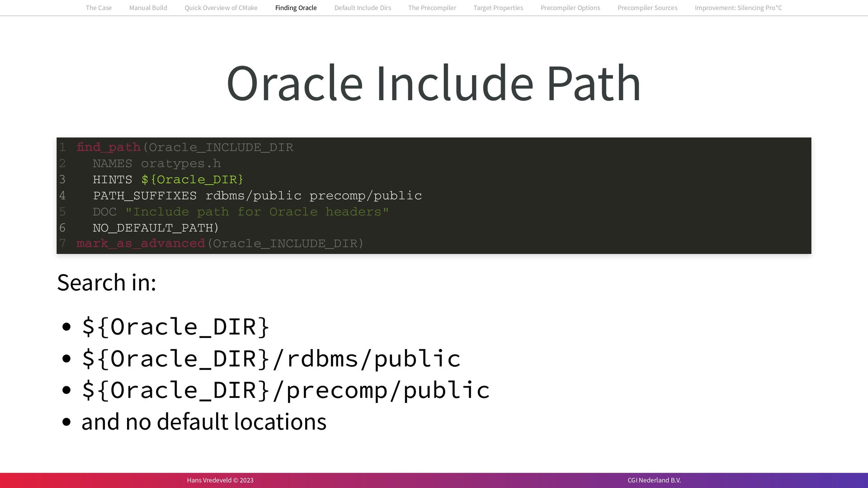Jump to Quick Overview of CMake
Screen dimensions: 868x488
(x=221, y=8)
